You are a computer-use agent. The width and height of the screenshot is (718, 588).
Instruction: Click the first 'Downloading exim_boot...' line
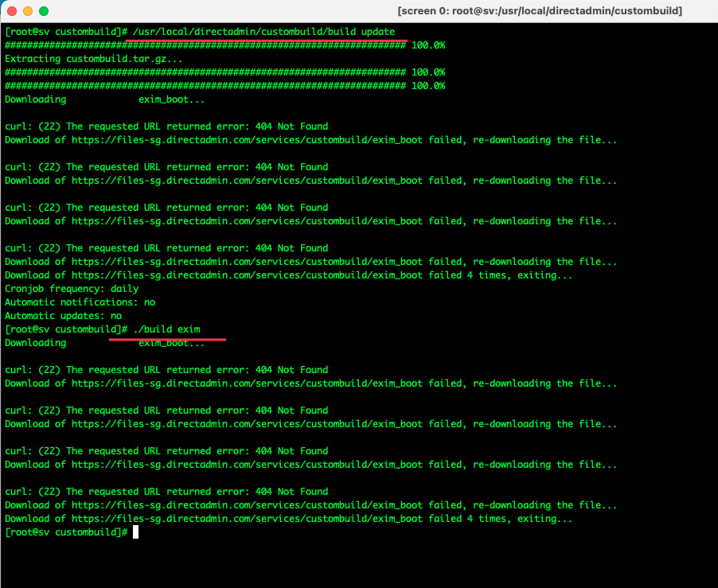pyautogui.click(x=104, y=99)
